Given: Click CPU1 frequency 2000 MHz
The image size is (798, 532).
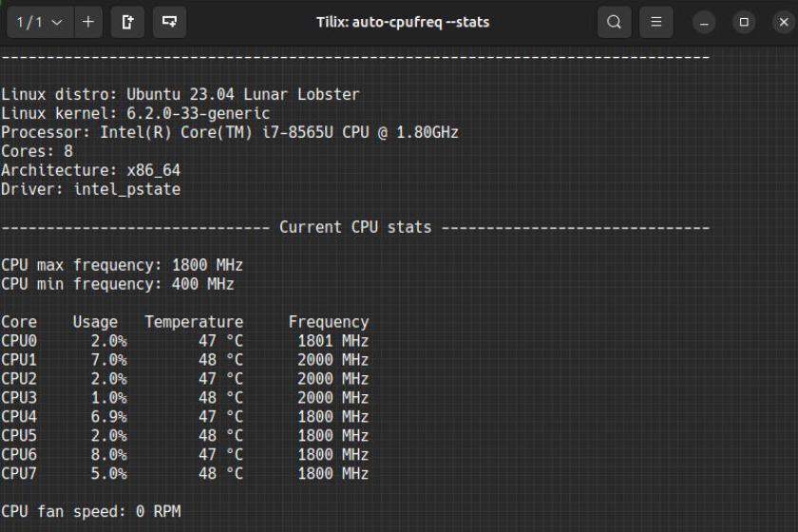Looking at the screenshot, I should pos(333,360).
